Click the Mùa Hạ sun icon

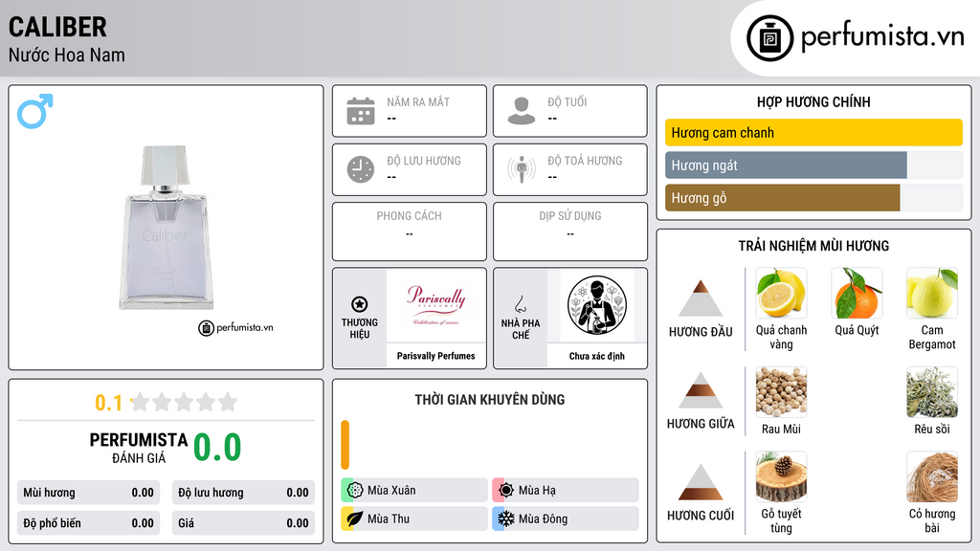click(x=506, y=491)
